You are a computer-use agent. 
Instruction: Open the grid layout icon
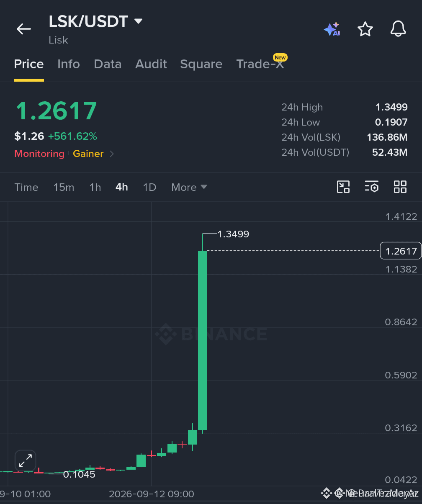pos(400,187)
